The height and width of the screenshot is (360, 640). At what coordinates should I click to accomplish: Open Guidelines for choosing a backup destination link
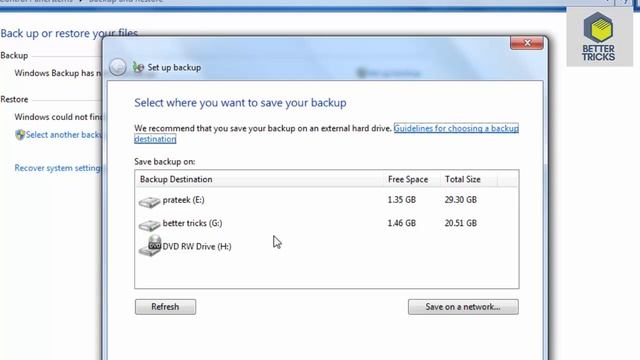(456, 129)
